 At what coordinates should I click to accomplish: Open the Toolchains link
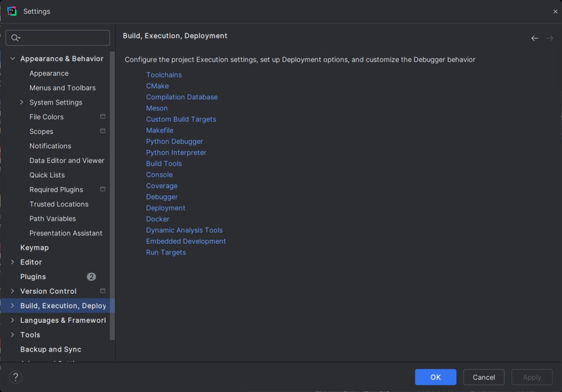(164, 75)
